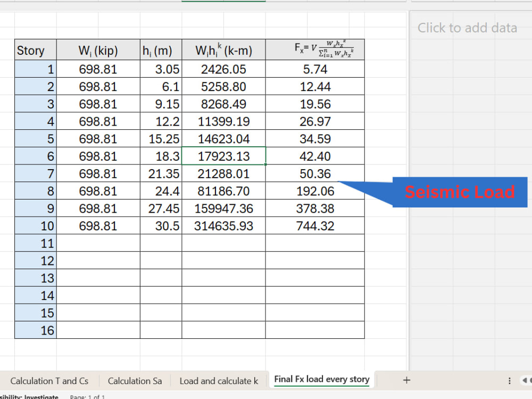Image resolution: width=532 pixels, height=399 pixels.
Task: Select the height cell 6.1
Action: pos(161,87)
